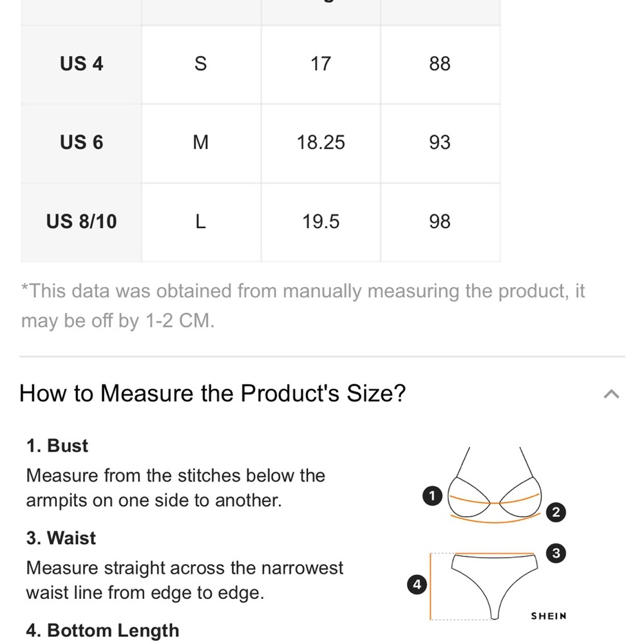The image size is (644, 644).
Task: Click the bikini top diagram illustration
Action: point(495,486)
